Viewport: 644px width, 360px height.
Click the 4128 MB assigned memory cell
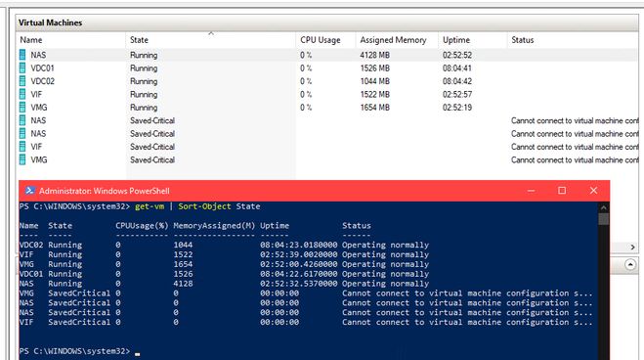[x=375, y=55]
